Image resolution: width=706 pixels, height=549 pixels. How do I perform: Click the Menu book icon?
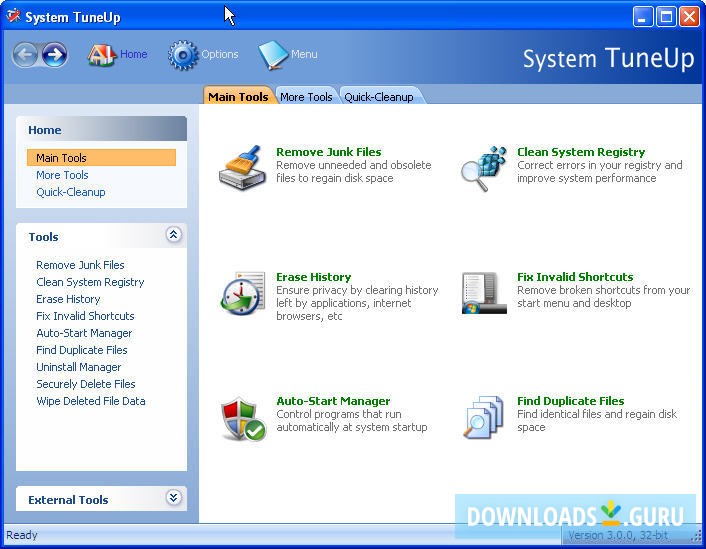[x=273, y=55]
